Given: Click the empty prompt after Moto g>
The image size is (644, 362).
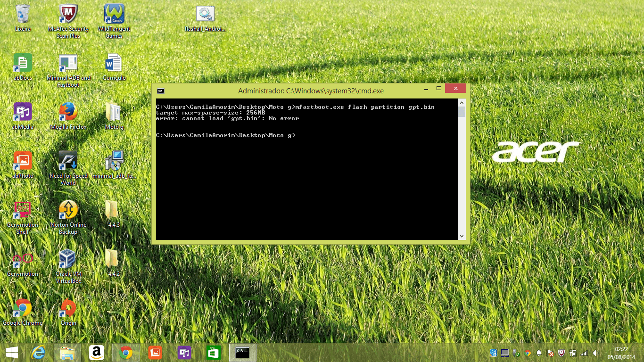Looking at the screenshot, I should (225, 135).
